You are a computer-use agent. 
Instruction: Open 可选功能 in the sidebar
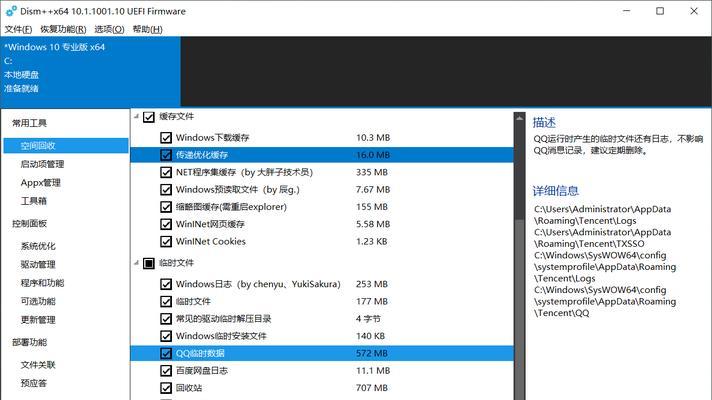point(38,301)
